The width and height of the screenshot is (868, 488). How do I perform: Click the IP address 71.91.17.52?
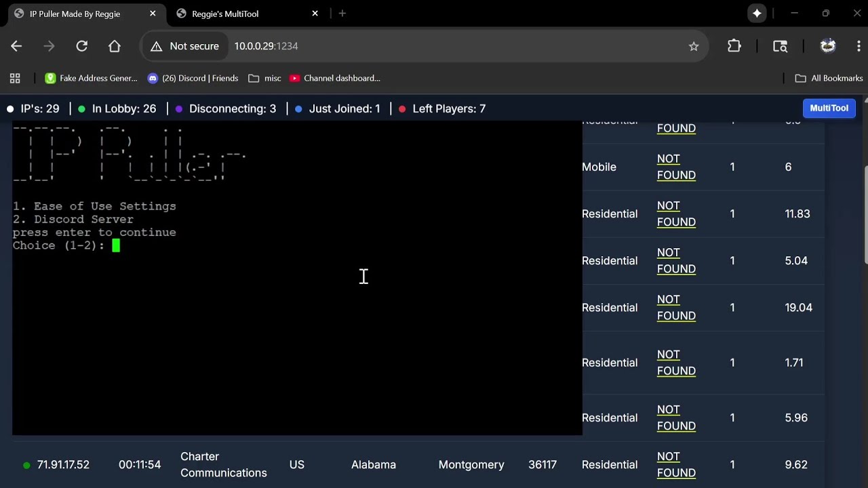63,464
